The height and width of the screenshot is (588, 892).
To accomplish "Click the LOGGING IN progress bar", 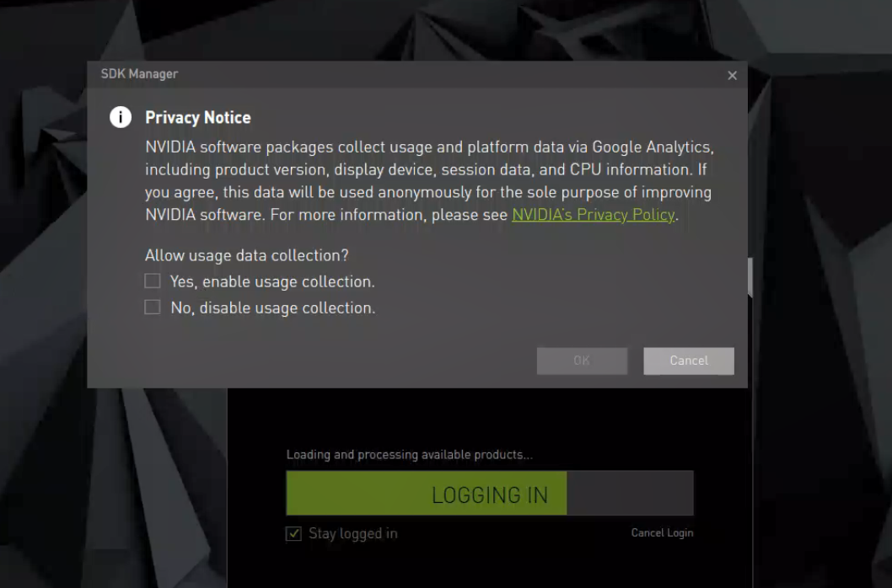I will [x=490, y=493].
